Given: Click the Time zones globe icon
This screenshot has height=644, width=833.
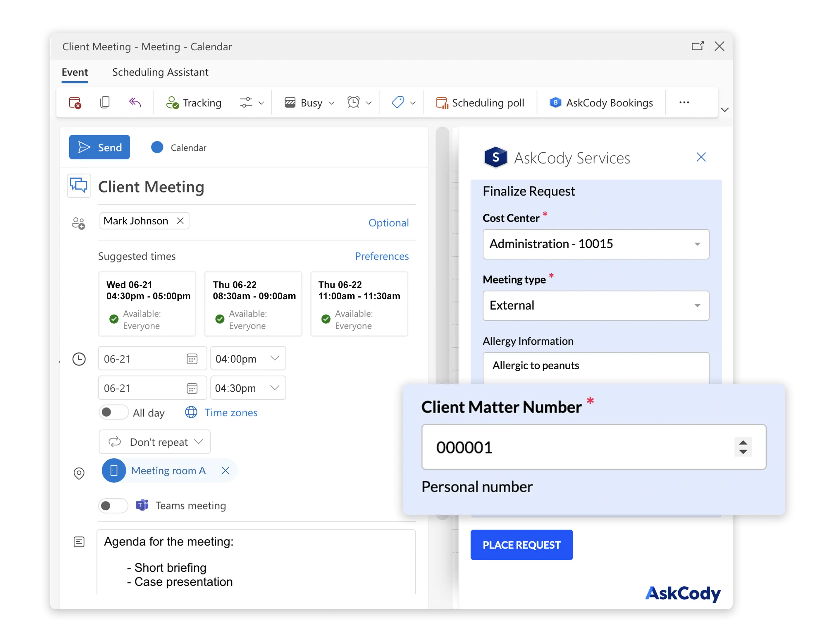Looking at the screenshot, I should (x=191, y=413).
